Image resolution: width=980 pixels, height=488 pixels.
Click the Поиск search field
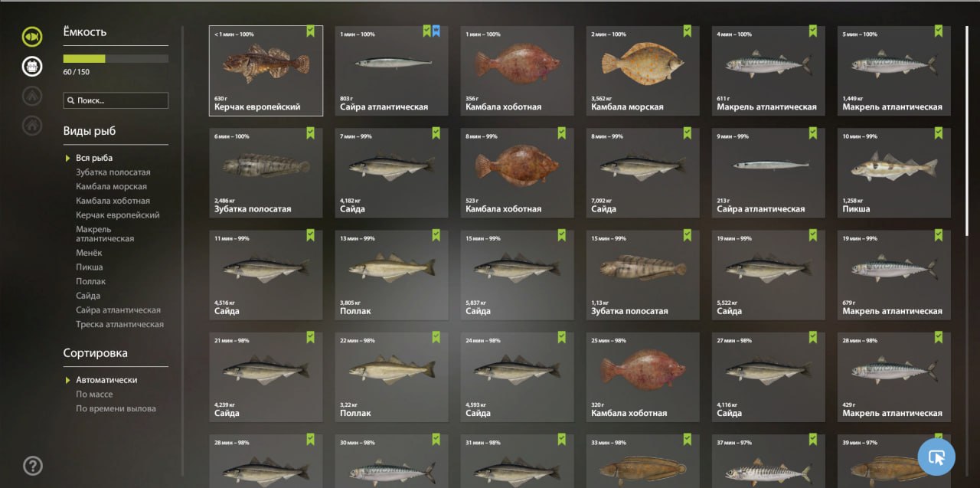116,100
